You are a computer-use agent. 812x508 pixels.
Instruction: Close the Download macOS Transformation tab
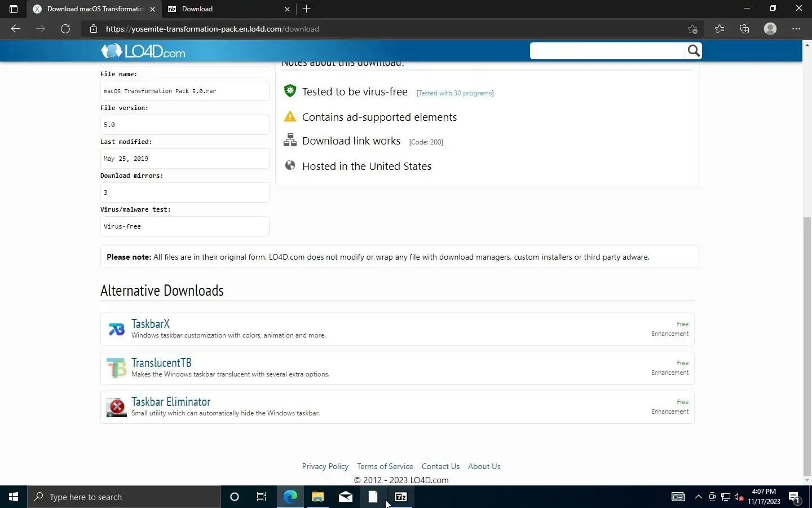(x=152, y=9)
